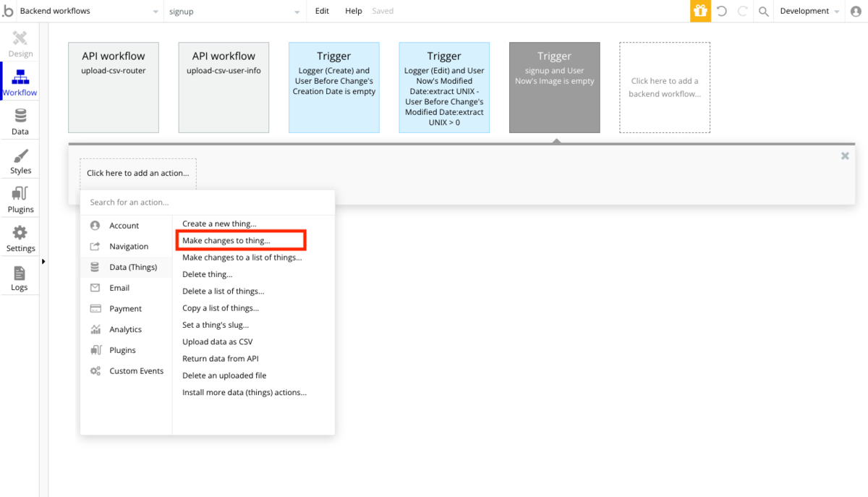Click the search magnifier icon
The height and width of the screenshot is (497, 868).
coord(763,12)
